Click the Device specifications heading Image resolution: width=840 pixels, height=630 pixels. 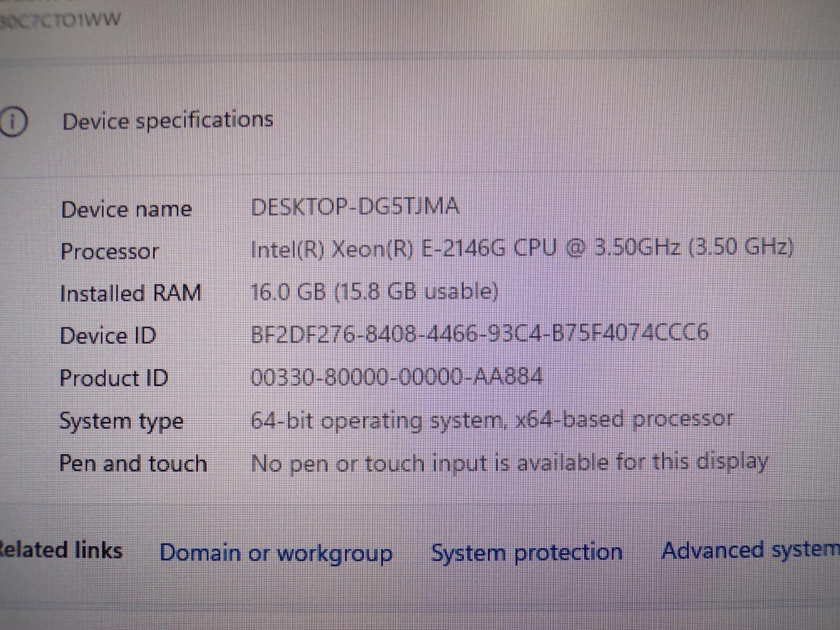(167, 121)
